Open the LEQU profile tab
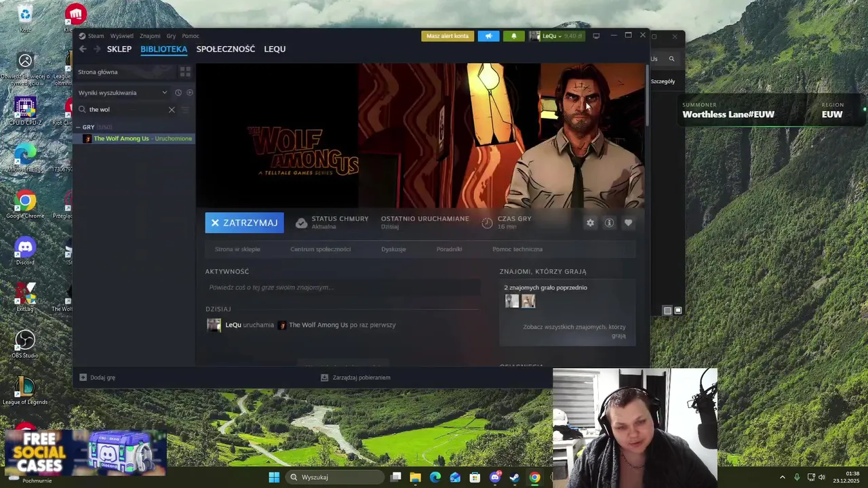 click(x=275, y=49)
